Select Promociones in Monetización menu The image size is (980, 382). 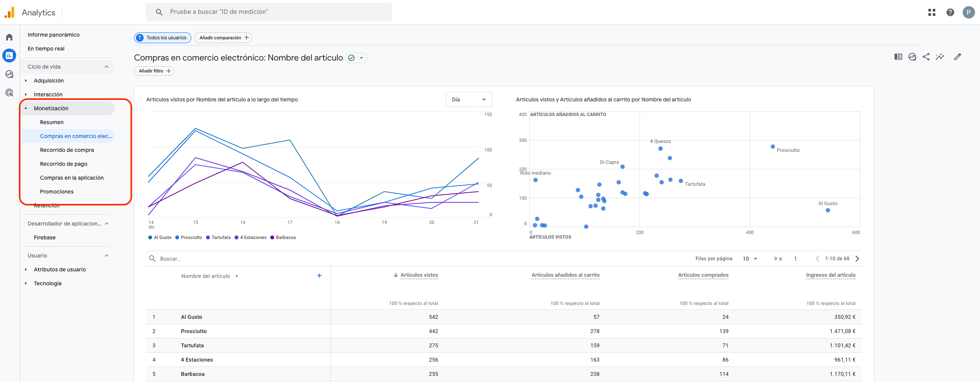point(57,192)
